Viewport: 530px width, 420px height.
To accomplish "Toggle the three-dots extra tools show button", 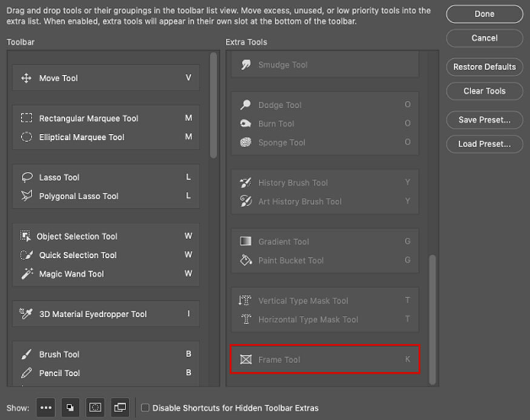I will 46,408.
